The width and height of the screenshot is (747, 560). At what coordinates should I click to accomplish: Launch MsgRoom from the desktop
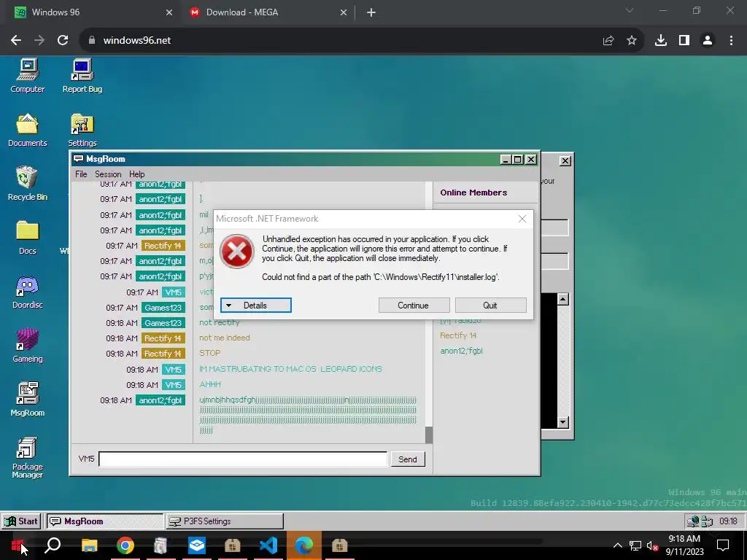pyautogui.click(x=27, y=400)
